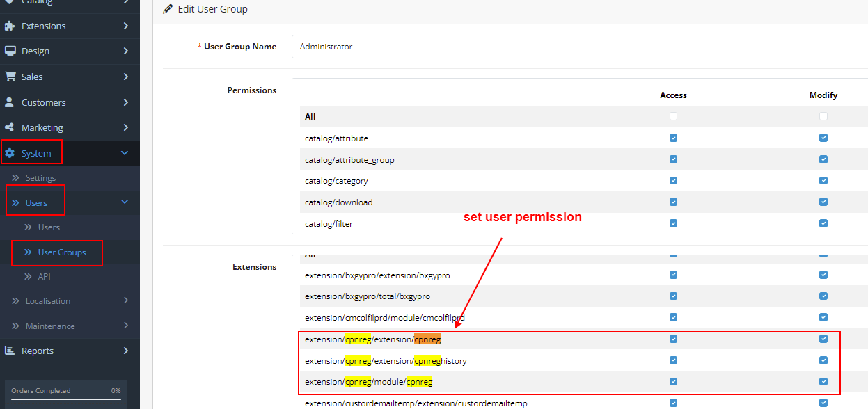Click the double-arrow icon beside Maintenance
868x409 pixels.
click(16, 326)
